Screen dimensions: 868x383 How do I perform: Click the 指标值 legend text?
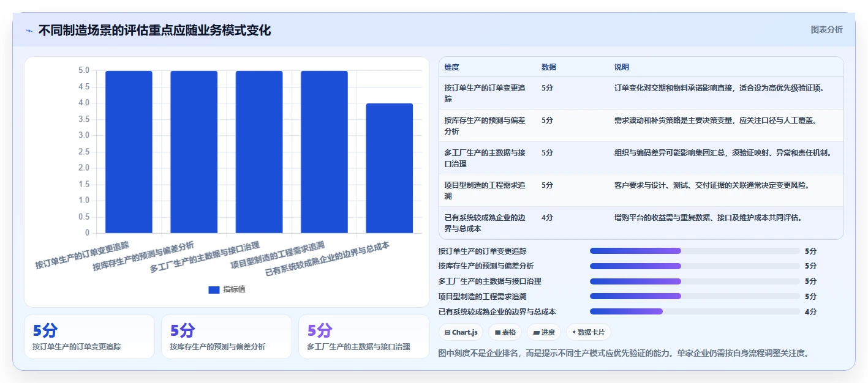pyautogui.click(x=234, y=289)
